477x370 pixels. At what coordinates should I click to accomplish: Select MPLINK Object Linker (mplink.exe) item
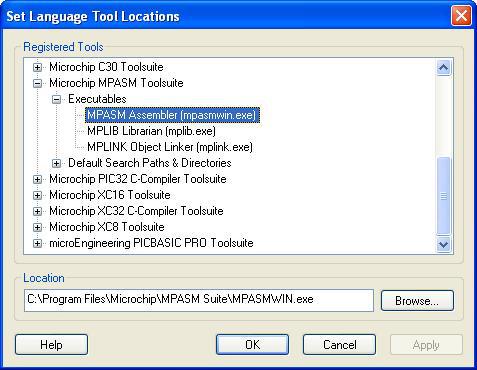[170, 147]
